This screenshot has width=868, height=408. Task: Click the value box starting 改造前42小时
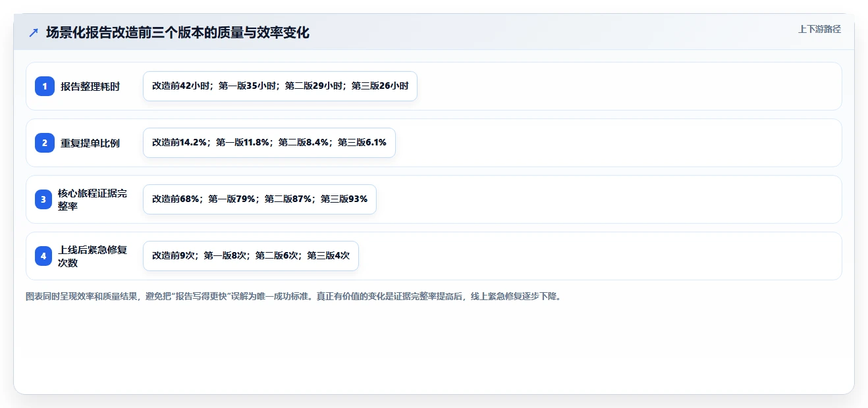pyautogui.click(x=280, y=86)
